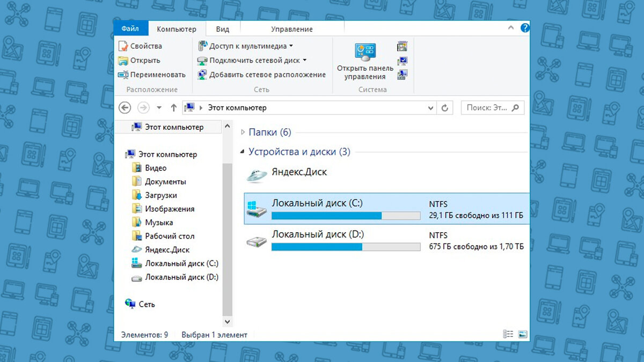
Task: Click the Поиск search field
Action: tap(487, 108)
